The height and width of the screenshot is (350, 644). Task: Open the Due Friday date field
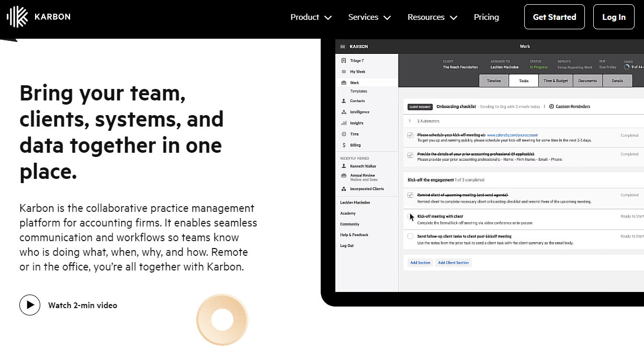click(608, 67)
